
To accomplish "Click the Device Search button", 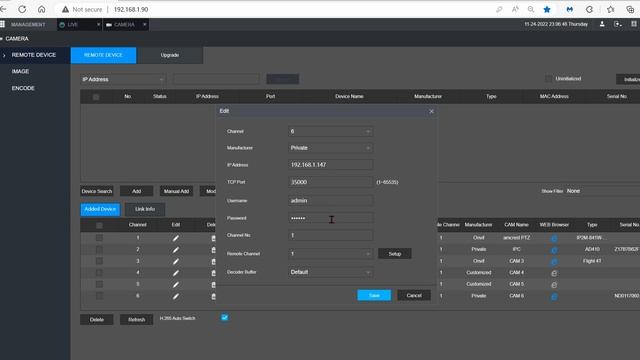I will coord(97,191).
